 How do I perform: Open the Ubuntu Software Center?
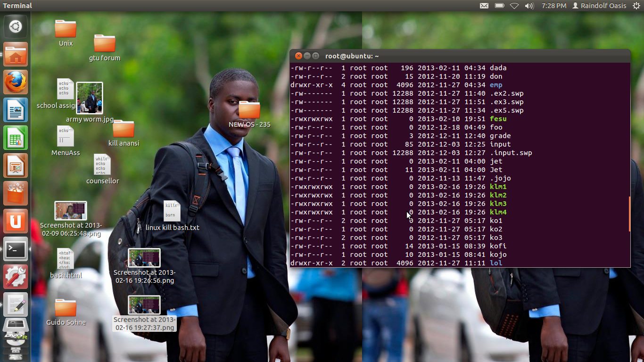point(15,193)
